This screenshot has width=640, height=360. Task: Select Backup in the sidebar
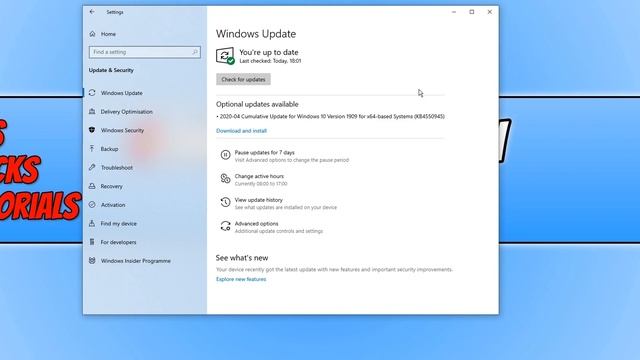coord(109,149)
